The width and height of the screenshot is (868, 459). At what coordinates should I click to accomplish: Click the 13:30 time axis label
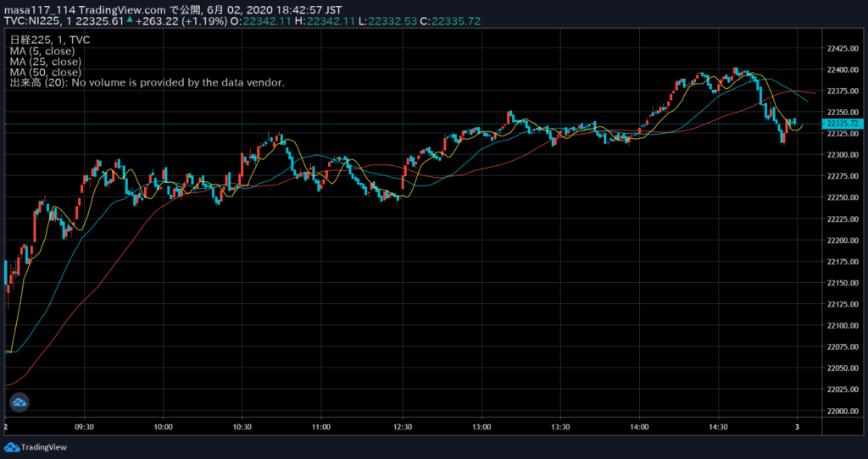[x=560, y=427]
